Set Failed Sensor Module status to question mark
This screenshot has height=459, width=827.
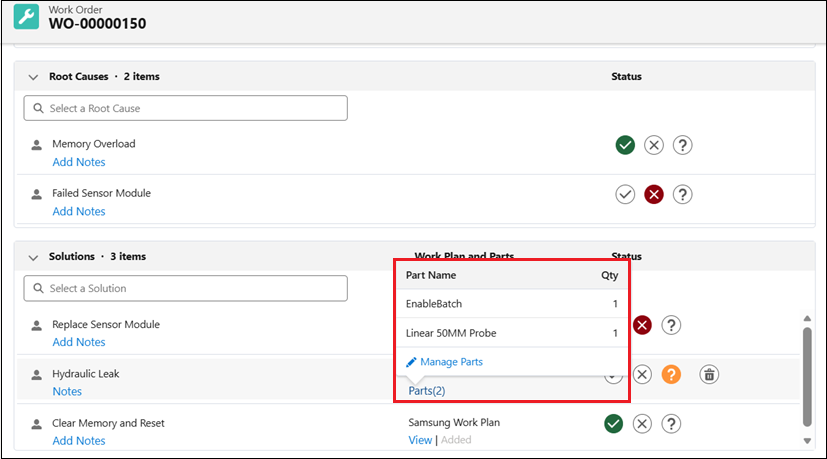(x=682, y=194)
